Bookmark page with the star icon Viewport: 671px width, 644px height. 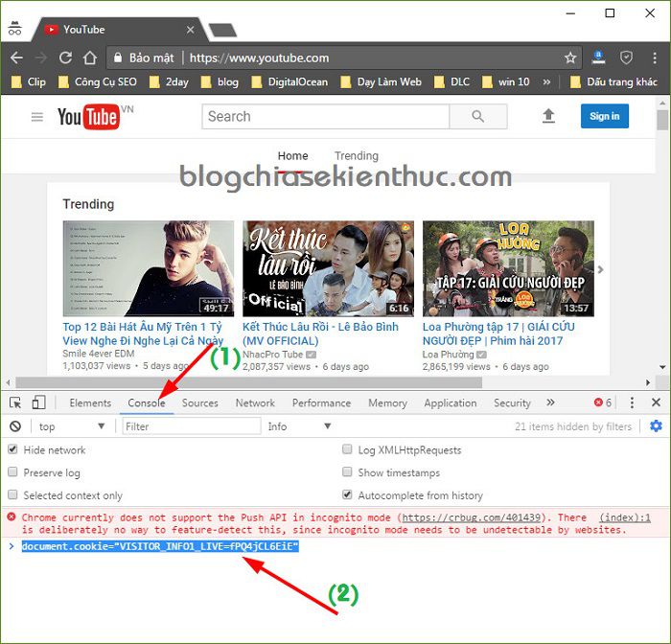point(570,57)
